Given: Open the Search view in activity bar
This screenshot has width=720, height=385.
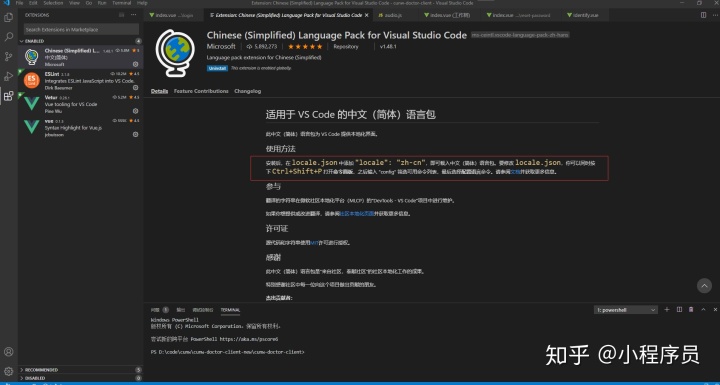Looking at the screenshot, I should point(8,37).
